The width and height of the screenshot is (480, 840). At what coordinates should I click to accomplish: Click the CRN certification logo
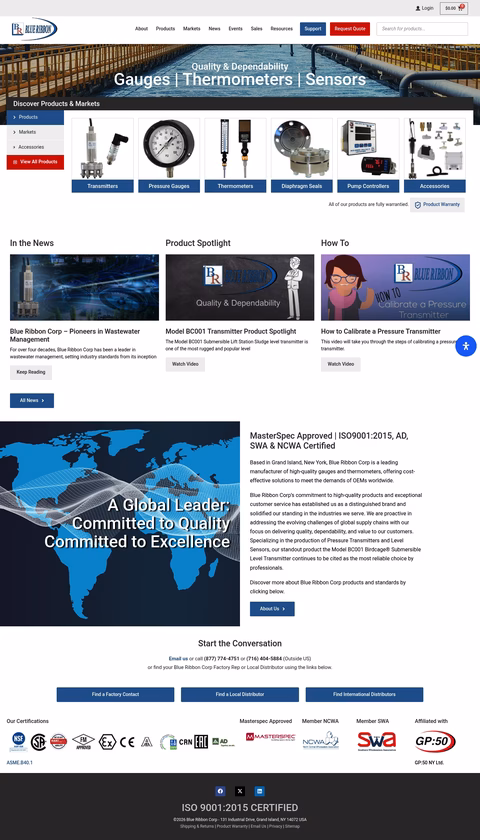tap(185, 742)
